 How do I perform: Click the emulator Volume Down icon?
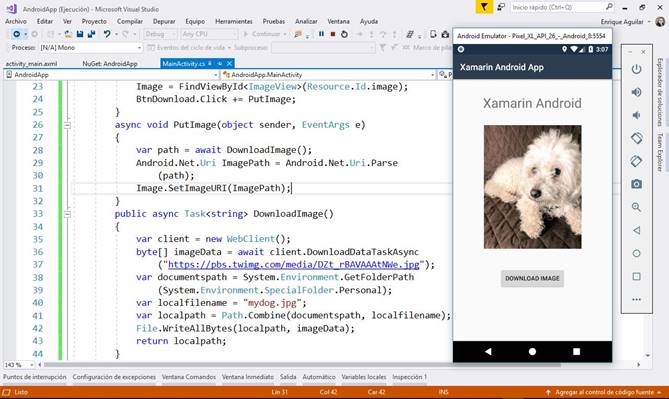(x=636, y=115)
